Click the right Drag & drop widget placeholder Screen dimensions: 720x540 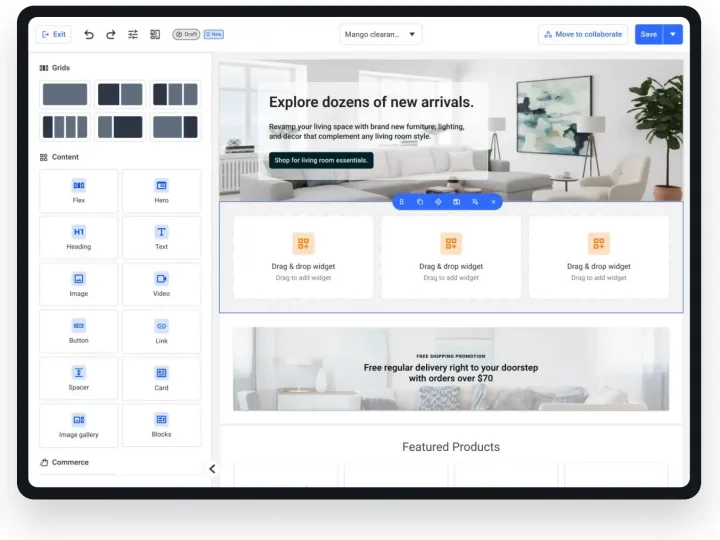tap(599, 258)
